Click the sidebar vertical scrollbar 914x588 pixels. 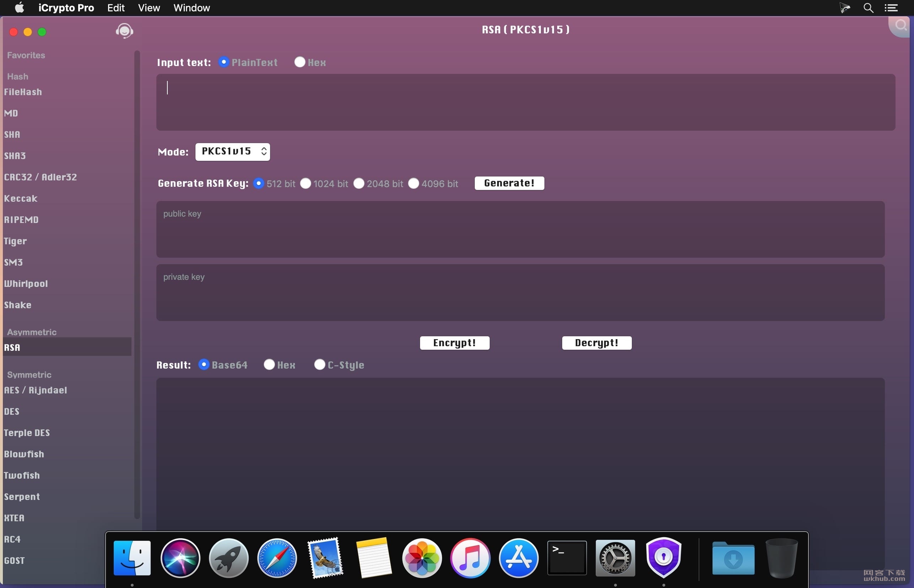[x=137, y=284]
